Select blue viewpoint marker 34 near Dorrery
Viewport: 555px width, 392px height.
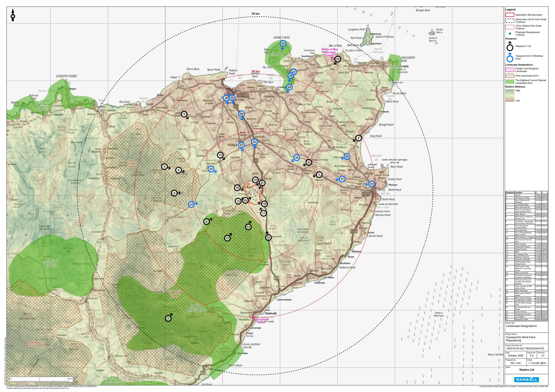(211, 169)
